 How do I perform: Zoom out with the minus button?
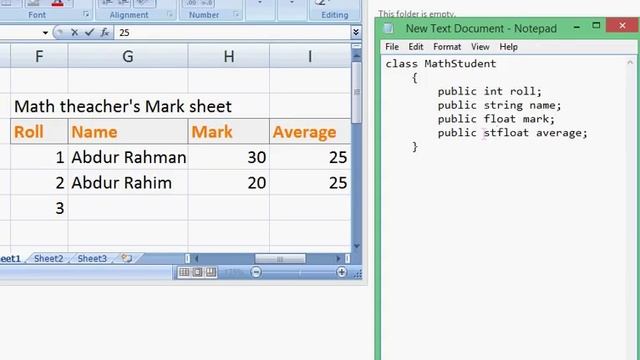click(256, 272)
